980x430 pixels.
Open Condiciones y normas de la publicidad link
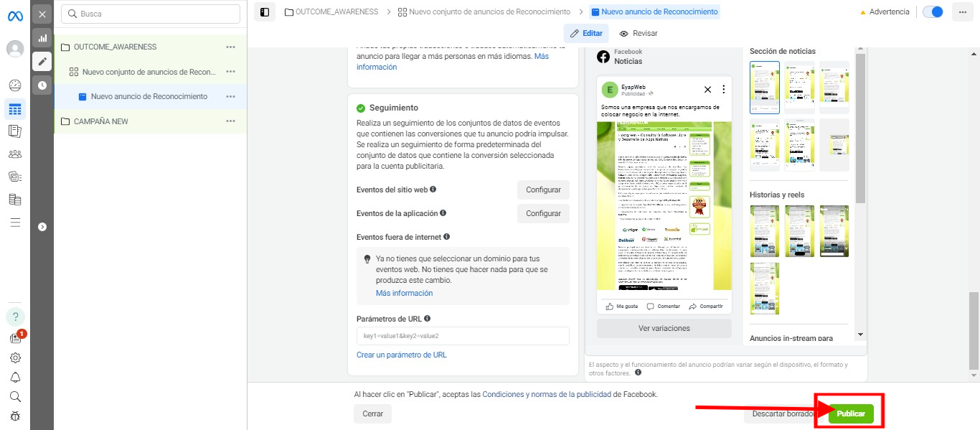coord(547,394)
